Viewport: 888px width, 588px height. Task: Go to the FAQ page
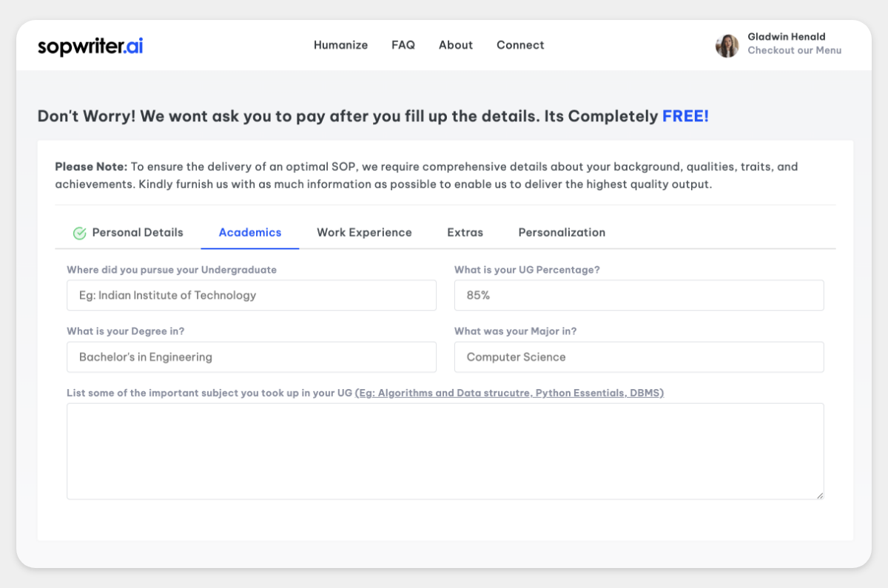click(403, 45)
